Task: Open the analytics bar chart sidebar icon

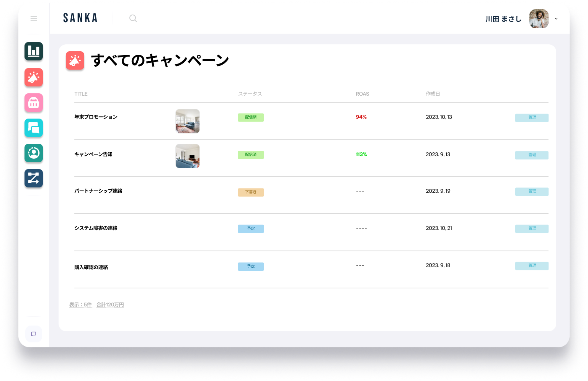Action: pyautogui.click(x=34, y=51)
